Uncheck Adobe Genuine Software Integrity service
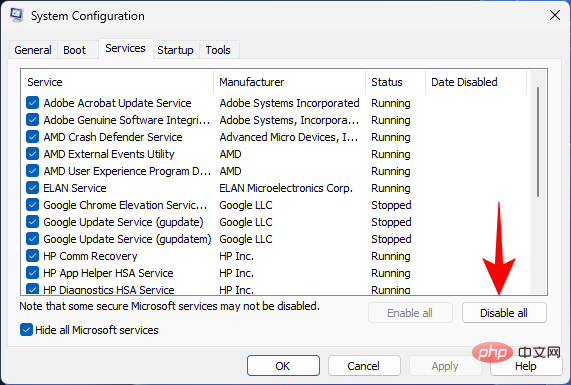Viewport: 571px width, 385px height. pos(32,120)
